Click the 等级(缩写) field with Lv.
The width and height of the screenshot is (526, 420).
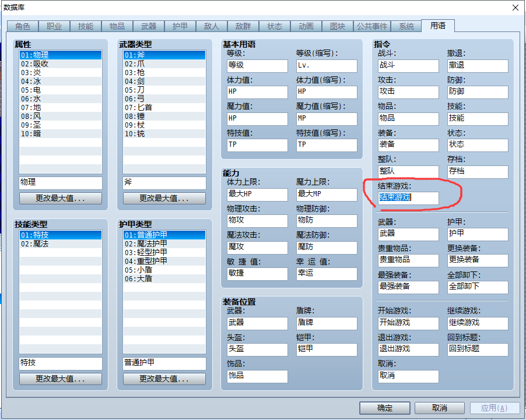coord(327,66)
